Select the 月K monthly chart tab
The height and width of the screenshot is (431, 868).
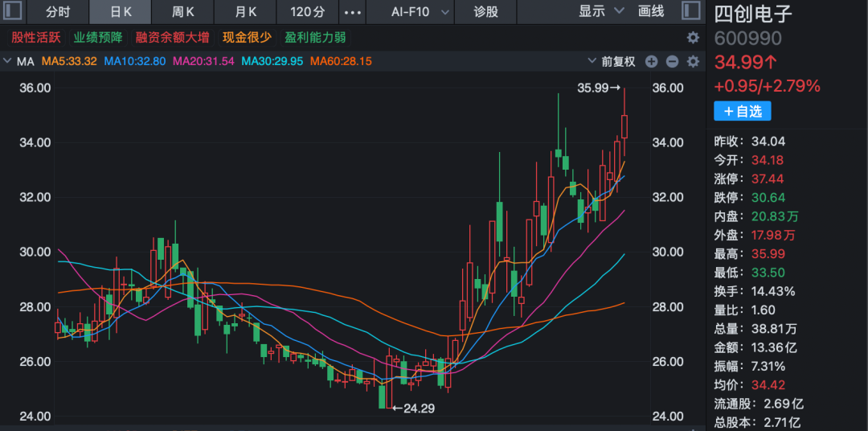(x=245, y=12)
